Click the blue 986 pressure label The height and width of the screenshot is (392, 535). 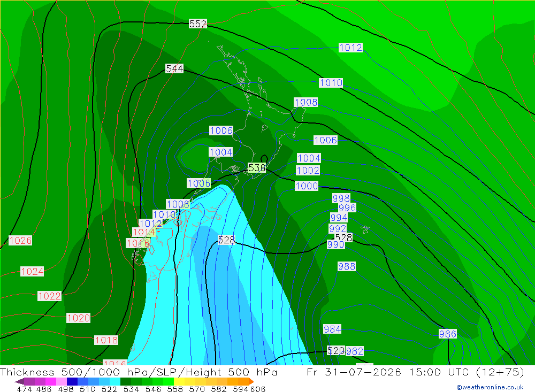tap(448, 334)
